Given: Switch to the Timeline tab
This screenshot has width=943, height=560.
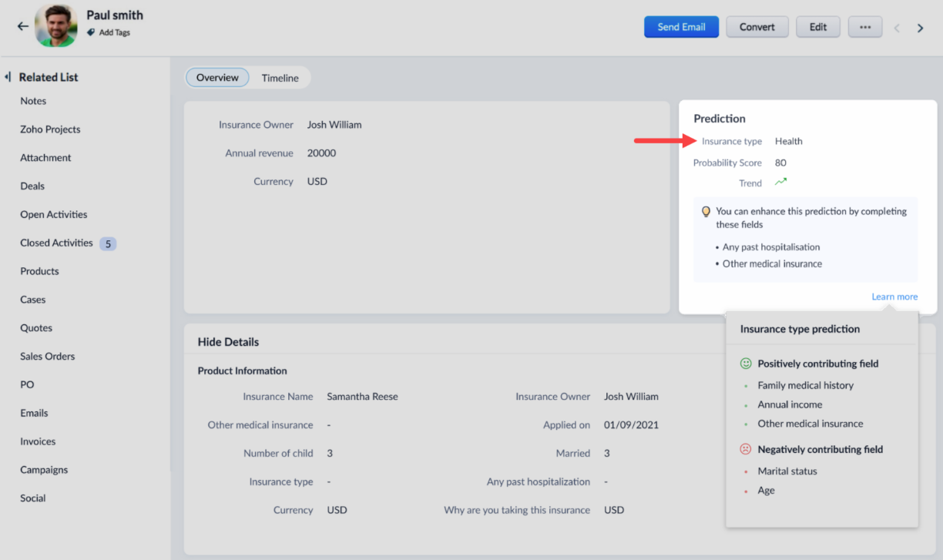Looking at the screenshot, I should coord(280,78).
